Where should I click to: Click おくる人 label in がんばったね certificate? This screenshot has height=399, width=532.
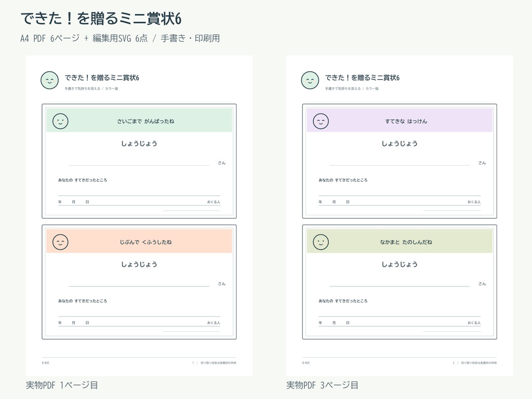tap(214, 202)
